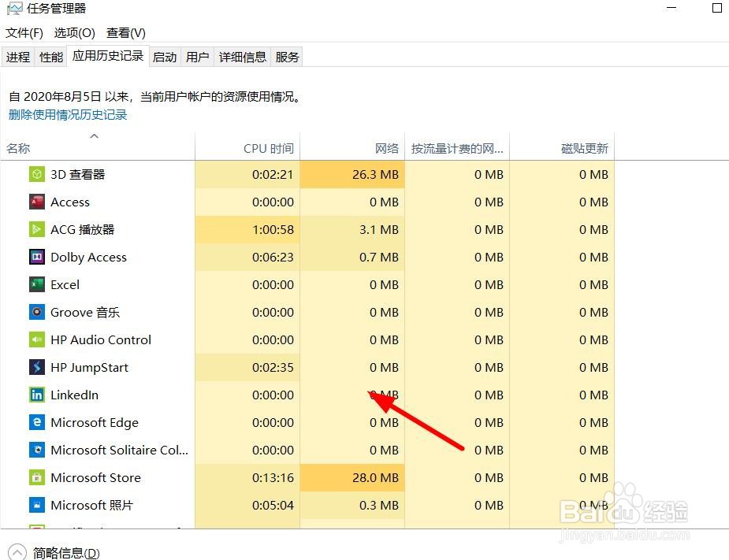
Task: Select the Microsoft Edge row name
Action: (95, 422)
